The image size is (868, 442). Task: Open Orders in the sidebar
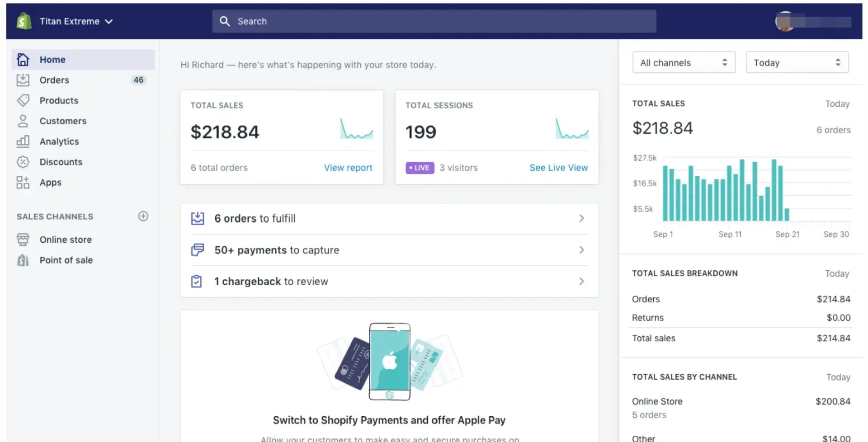pyautogui.click(x=54, y=80)
